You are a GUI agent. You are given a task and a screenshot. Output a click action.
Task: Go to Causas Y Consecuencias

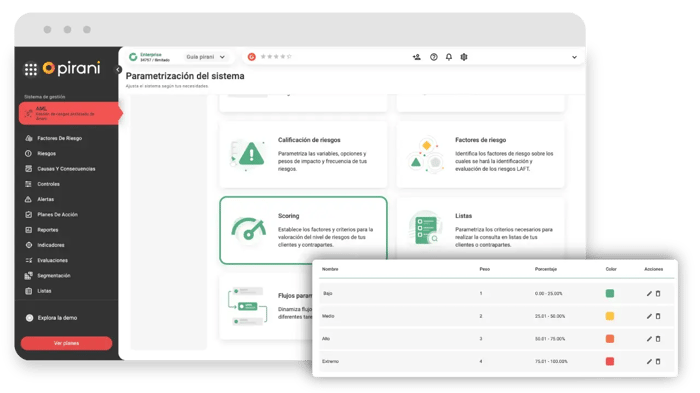[66, 169]
